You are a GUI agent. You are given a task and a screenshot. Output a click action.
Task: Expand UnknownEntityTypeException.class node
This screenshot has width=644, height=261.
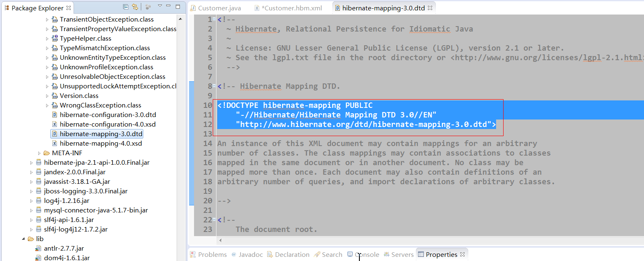click(x=47, y=58)
